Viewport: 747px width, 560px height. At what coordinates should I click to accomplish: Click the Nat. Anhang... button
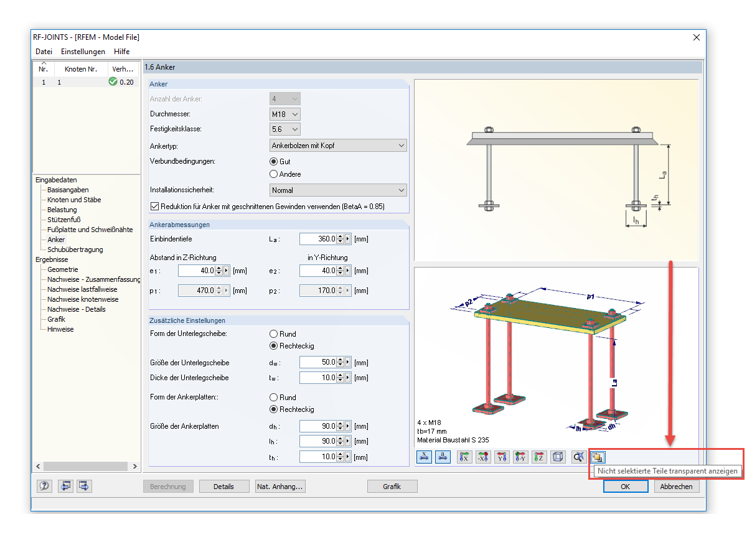pyautogui.click(x=280, y=487)
